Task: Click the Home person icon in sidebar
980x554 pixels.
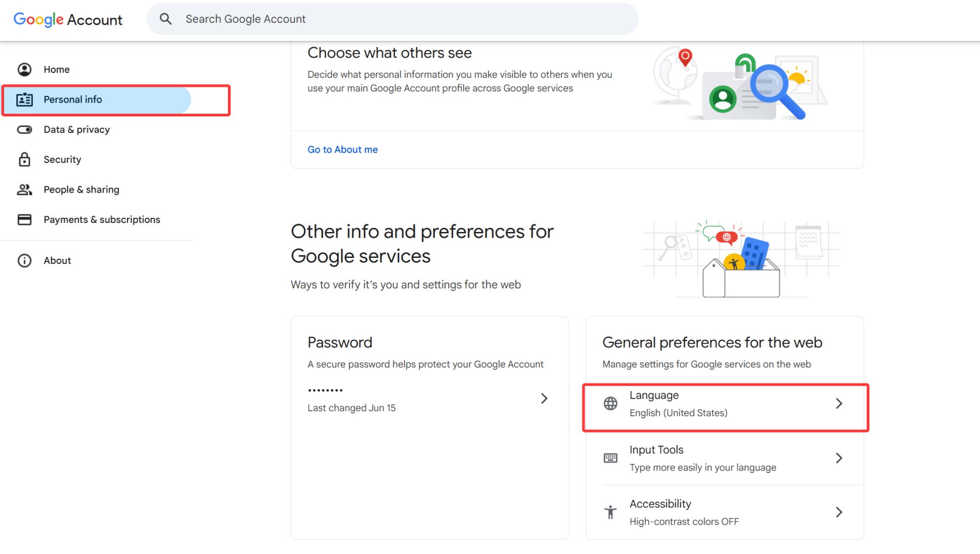Action: 24,69
